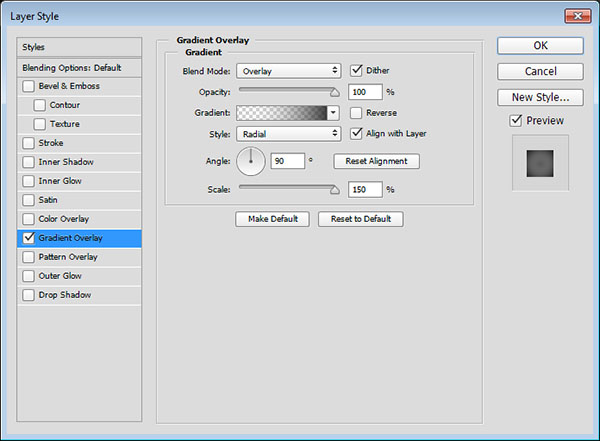600x441 pixels.
Task: Open the gradient Style Radial dropdown
Action: click(x=288, y=133)
